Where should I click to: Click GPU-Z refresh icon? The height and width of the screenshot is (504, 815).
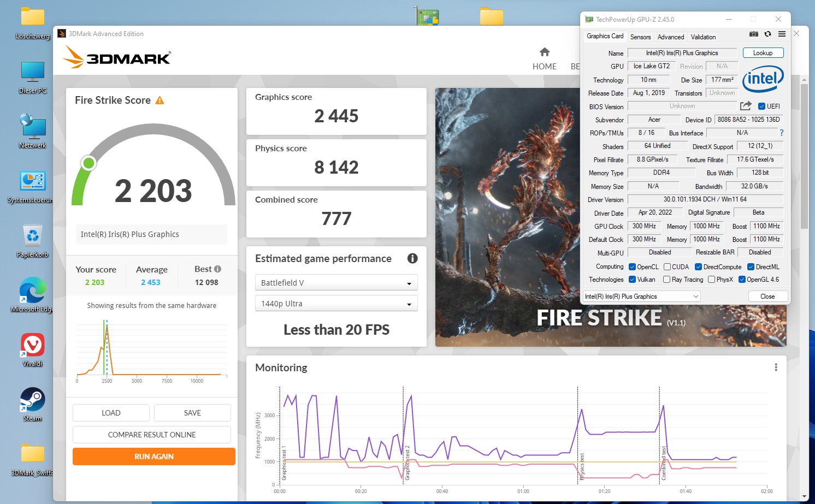click(767, 34)
